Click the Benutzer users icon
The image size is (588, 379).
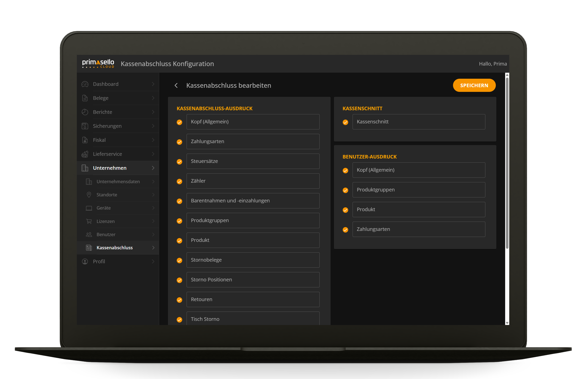[x=89, y=234]
